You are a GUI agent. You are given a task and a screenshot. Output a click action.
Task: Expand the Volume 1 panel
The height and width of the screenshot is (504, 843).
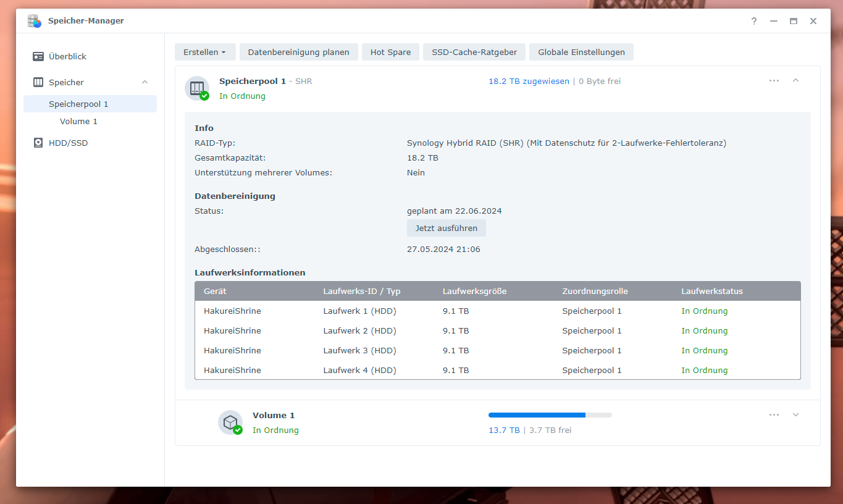point(795,415)
